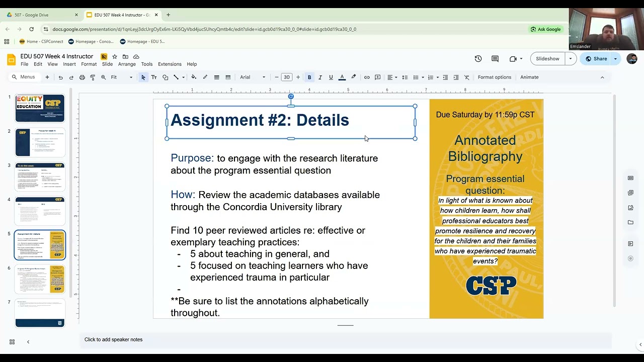Open the Insert menu

pyautogui.click(x=69, y=64)
